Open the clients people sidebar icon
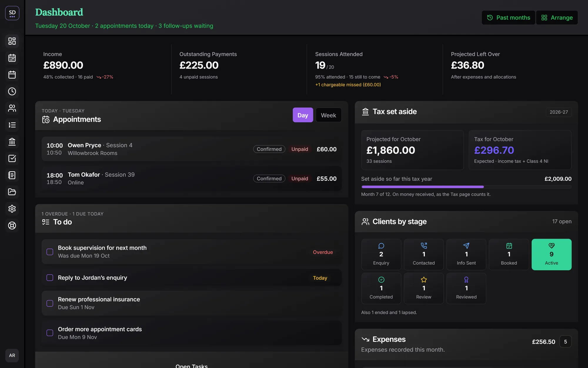Viewport: 588px width, 368px height. tap(12, 108)
